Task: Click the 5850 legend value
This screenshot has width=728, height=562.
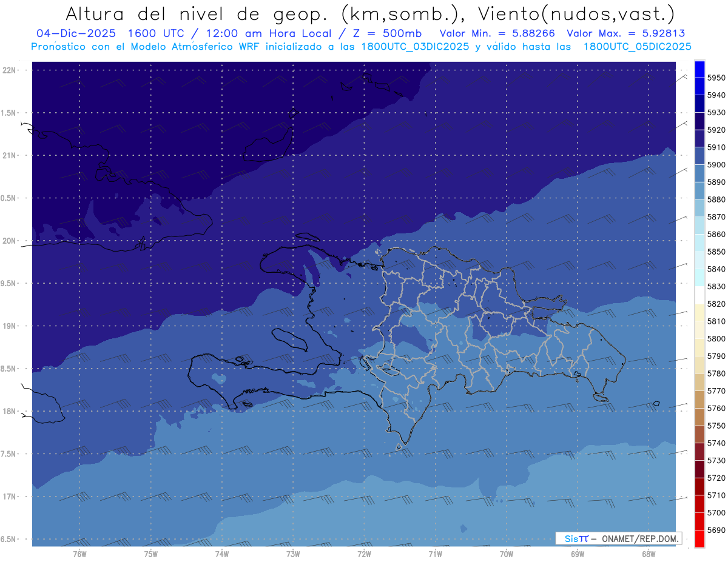Action: coord(716,252)
